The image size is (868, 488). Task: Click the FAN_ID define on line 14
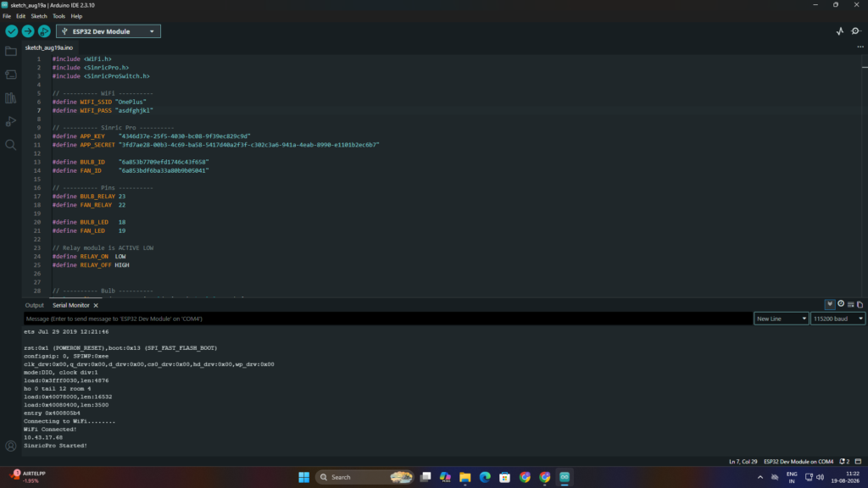pos(131,171)
